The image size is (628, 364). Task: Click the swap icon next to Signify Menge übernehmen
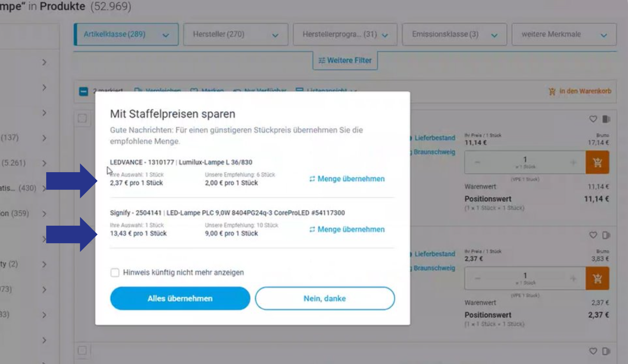tap(312, 229)
